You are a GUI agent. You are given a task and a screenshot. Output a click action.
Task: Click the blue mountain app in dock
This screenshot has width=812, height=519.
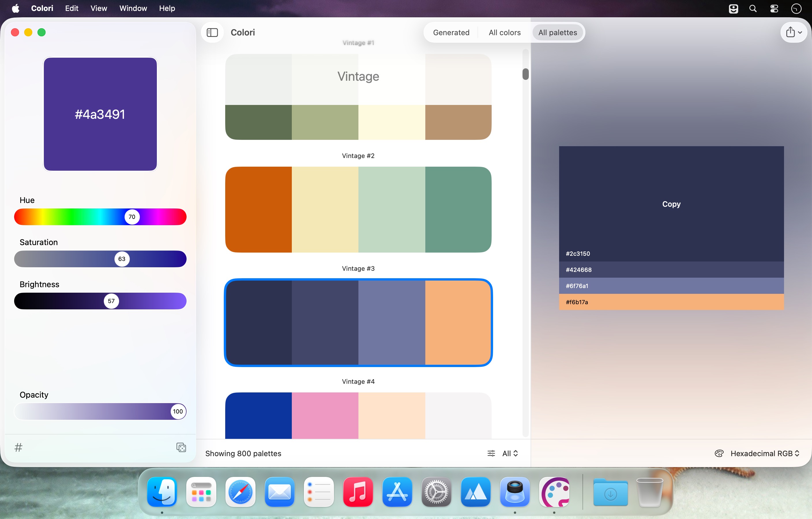[x=475, y=492]
